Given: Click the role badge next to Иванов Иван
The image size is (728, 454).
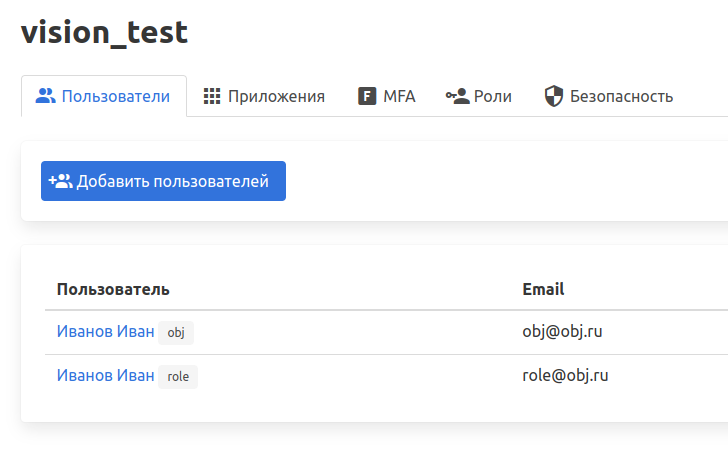Looking at the screenshot, I should pyautogui.click(x=178, y=377).
